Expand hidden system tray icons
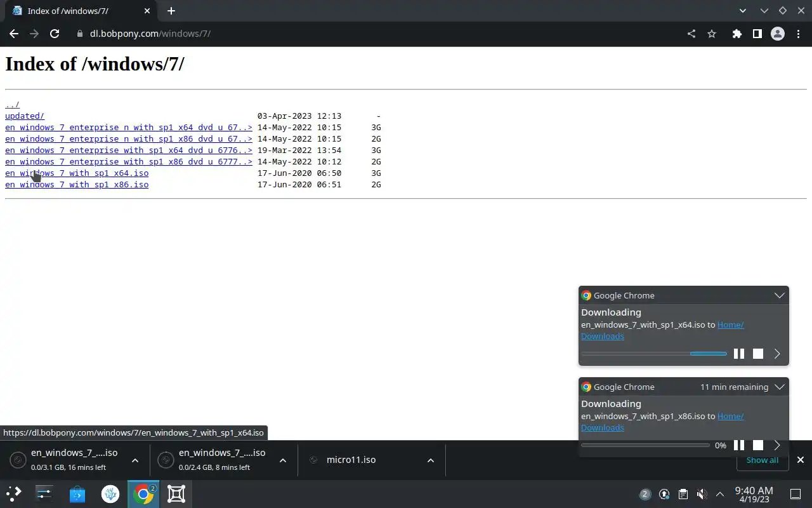Screen dimensions: 812x508 point(720,494)
